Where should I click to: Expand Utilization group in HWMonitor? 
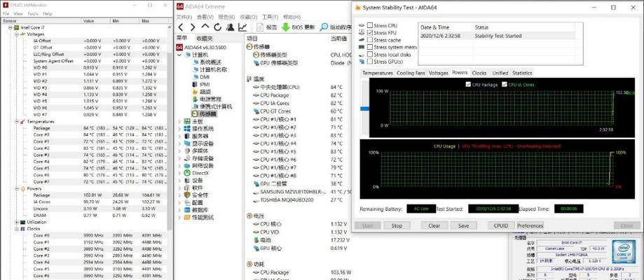[18, 222]
